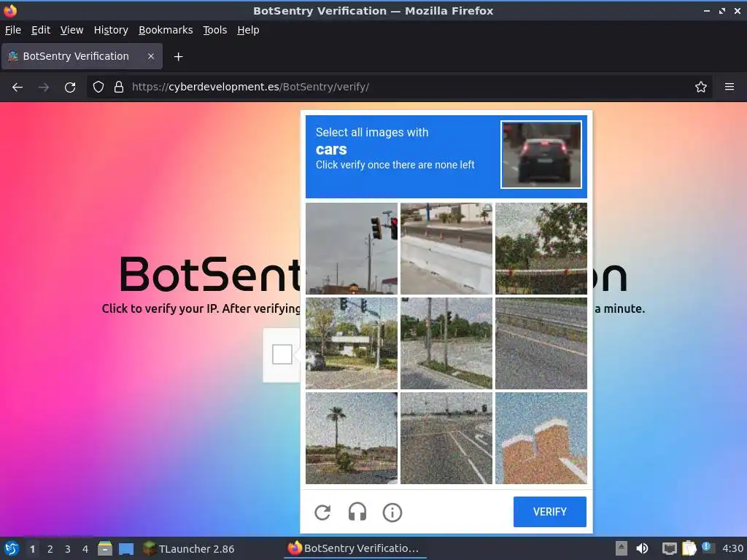
Task: Maximize the Firefox window
Action: 722,11
